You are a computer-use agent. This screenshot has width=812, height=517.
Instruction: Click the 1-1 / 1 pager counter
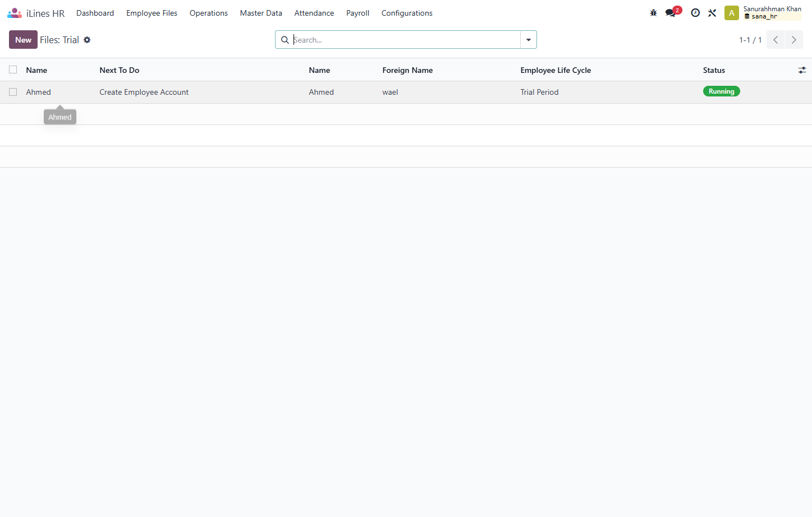coord(750,40)
